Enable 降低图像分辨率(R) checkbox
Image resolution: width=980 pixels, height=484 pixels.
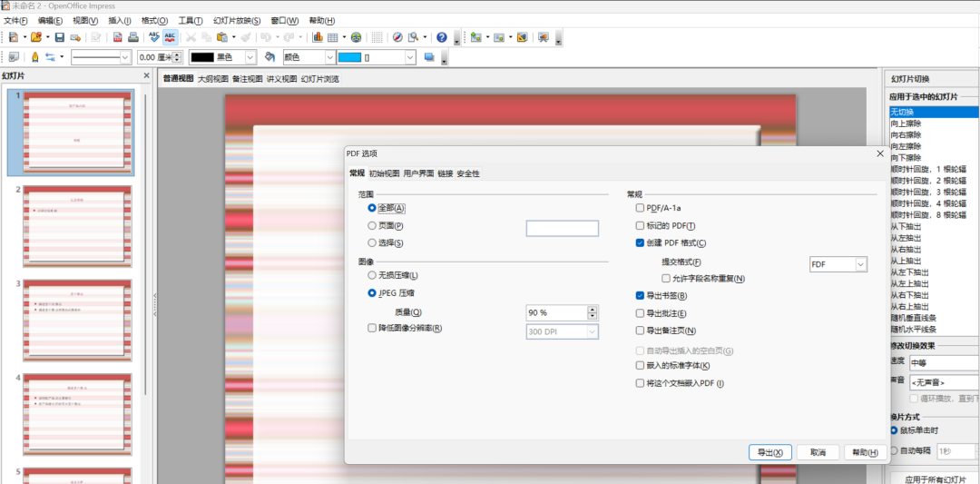click(372, 328)
